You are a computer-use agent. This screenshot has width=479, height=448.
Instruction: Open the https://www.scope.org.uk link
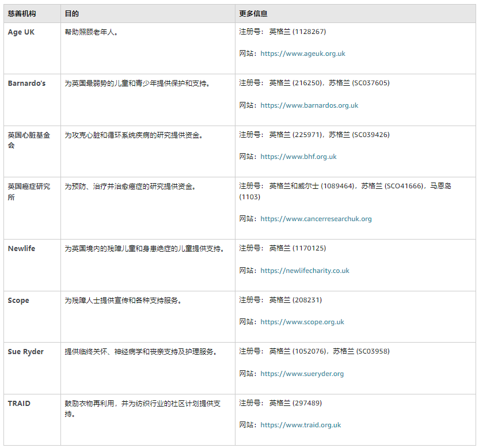coord(302,322)
